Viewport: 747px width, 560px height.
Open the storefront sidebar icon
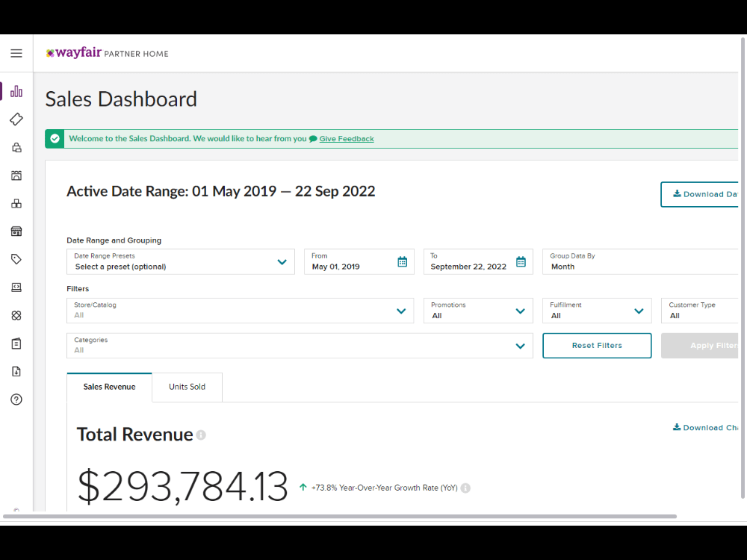click(16, 231)
